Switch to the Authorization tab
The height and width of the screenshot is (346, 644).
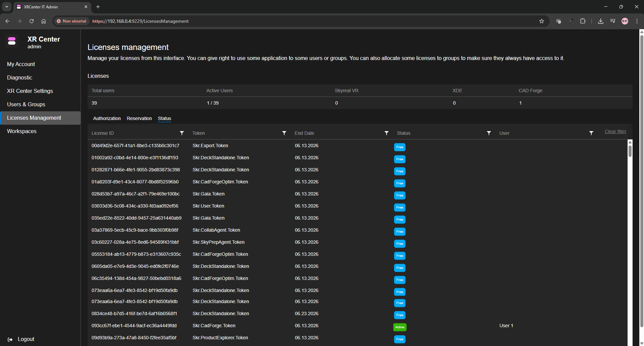click(107, 118)
